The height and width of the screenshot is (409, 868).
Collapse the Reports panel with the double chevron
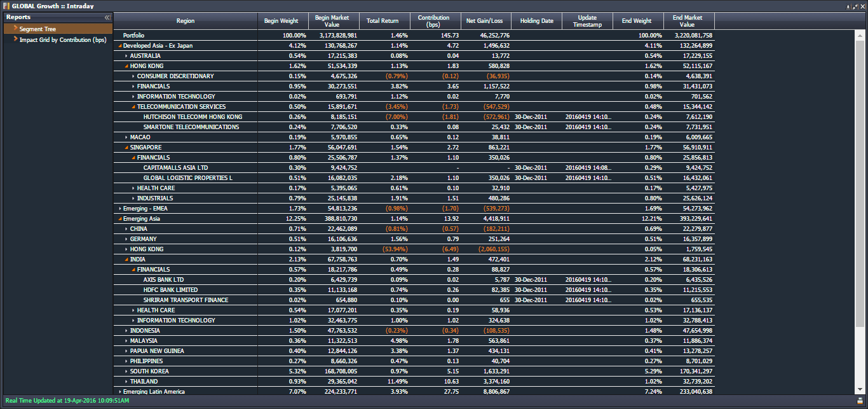click(107, 18)
